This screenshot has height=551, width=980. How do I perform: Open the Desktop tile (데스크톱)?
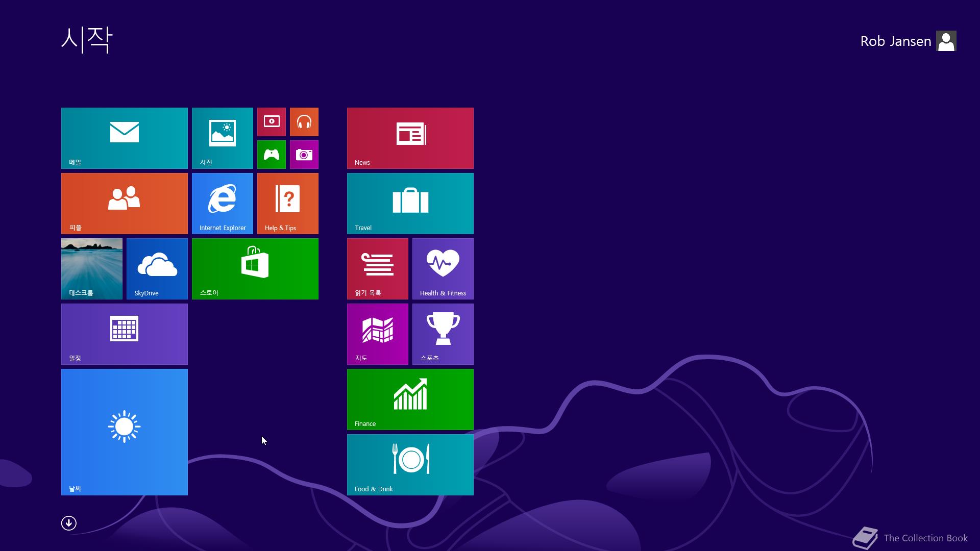92,269
